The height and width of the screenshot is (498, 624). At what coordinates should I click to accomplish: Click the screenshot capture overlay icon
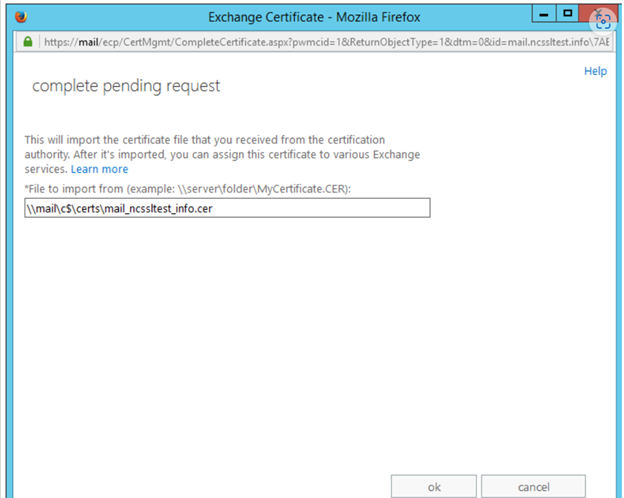pos(603,21)
